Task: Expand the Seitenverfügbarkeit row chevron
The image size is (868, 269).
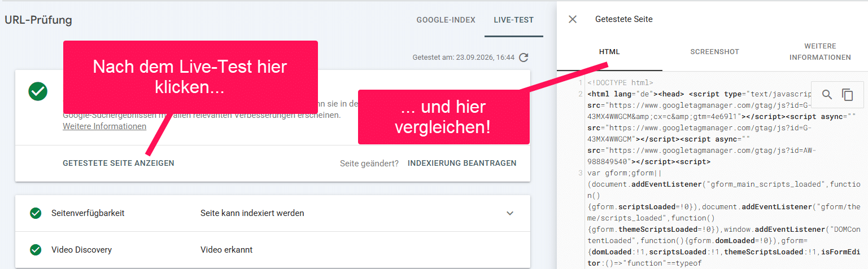Action: point(510,213)
